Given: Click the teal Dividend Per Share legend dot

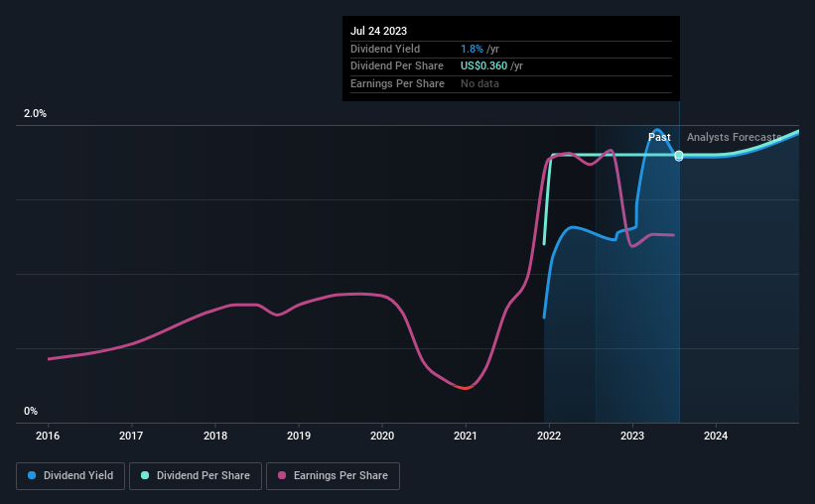Looking at the screenshot, I should point(145,476).
